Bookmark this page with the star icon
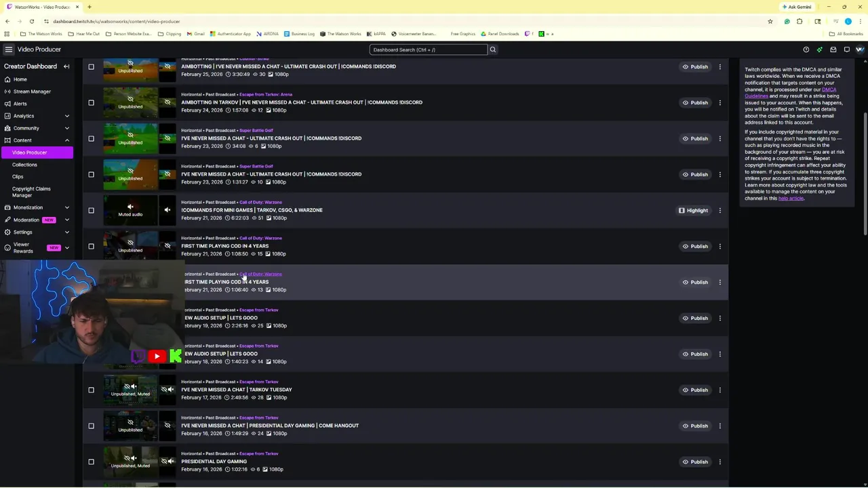The height and width of the screenshot is (488, 868). click(770, 21)
